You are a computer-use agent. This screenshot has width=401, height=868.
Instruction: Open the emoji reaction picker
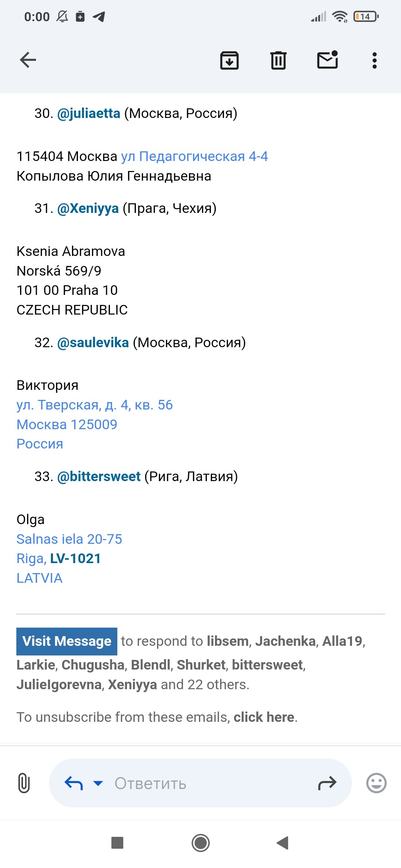(376, 783)
